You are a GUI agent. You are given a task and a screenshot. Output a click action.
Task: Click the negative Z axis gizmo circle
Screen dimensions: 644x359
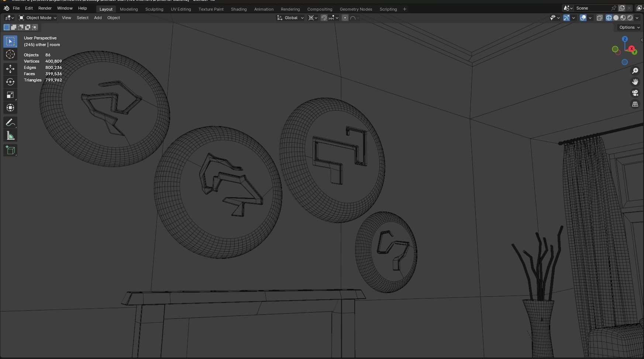point(624,62)
